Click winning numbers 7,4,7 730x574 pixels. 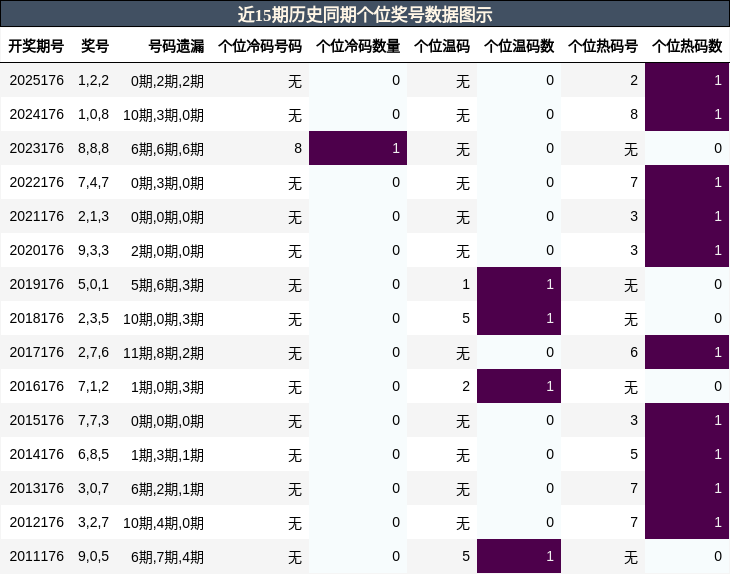point(93,182)
